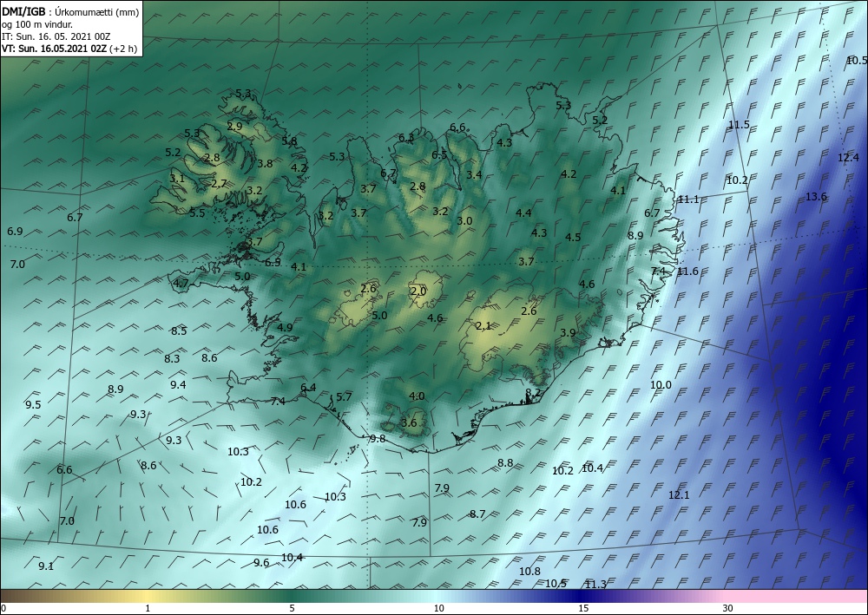868x615 pixels.
Task: Click the '6.4' value on the southwest coast
Action: (308, 387)
